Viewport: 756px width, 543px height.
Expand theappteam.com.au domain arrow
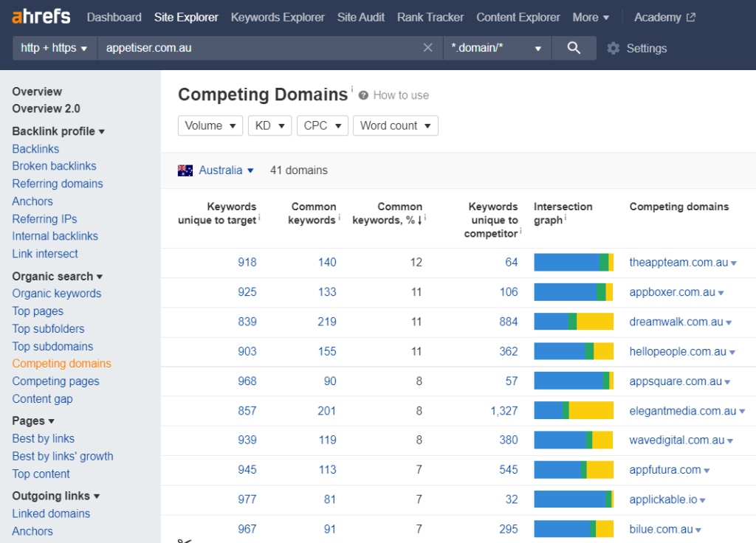[733, 263]
